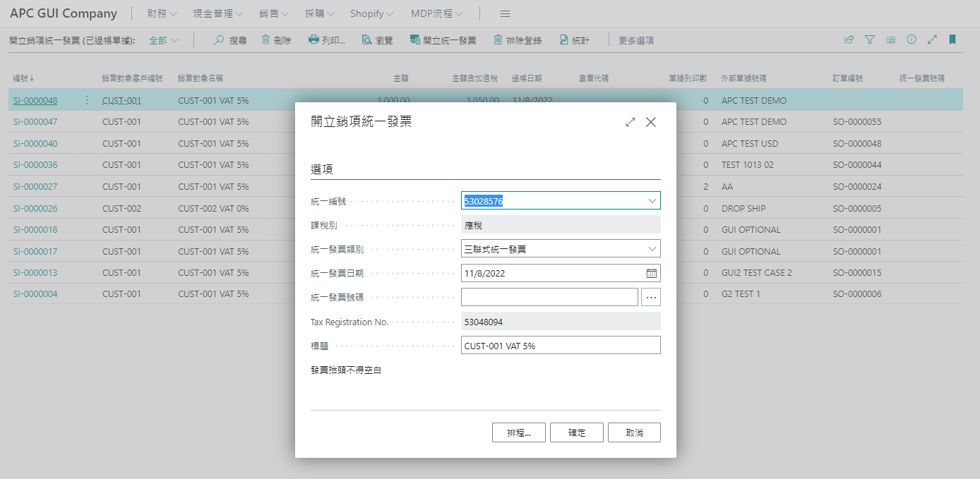The width and height of the screenshot is (980, 479).
Task: Click the 瀏覽 browse action
Action: tap(377, 40)
